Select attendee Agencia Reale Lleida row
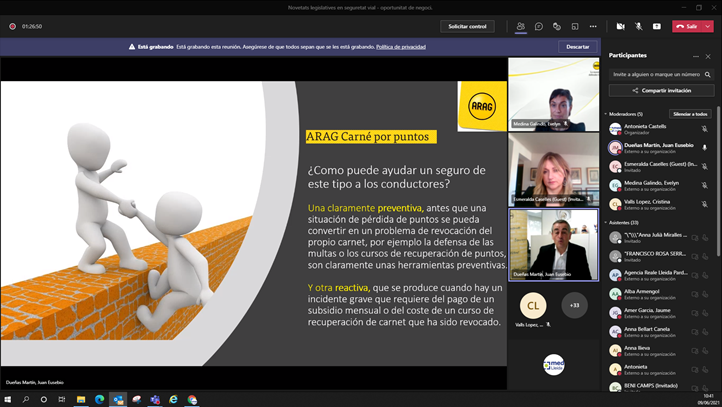This screenshot has width=722, height=407. (x=659, y=275)
